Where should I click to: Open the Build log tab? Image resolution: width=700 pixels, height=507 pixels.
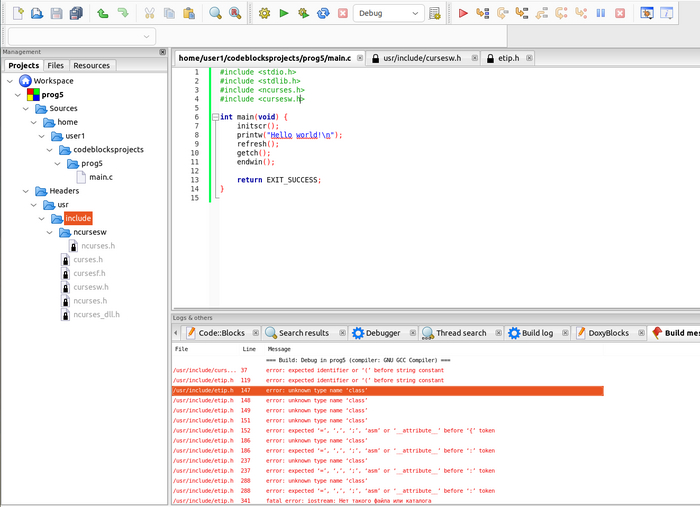[537, 333]
